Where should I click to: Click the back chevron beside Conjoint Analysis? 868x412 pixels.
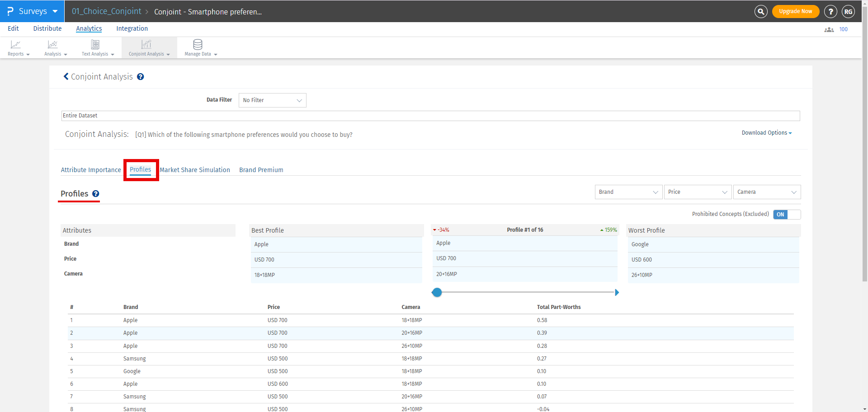point(66,77)
